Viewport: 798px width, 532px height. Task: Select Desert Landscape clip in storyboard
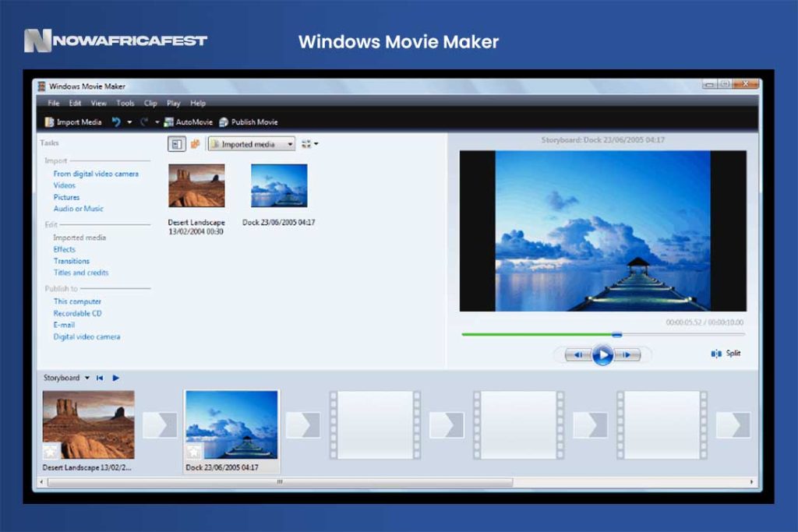[x=89, y=425]
